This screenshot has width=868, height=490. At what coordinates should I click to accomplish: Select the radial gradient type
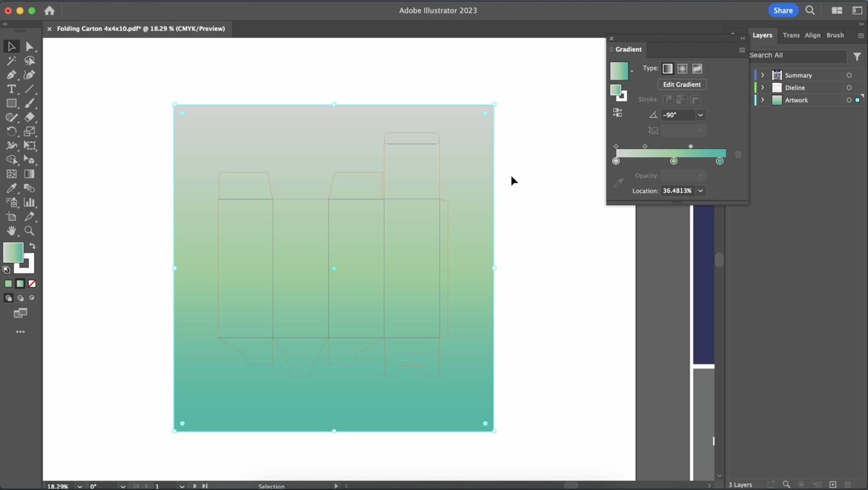pos(682,68)
